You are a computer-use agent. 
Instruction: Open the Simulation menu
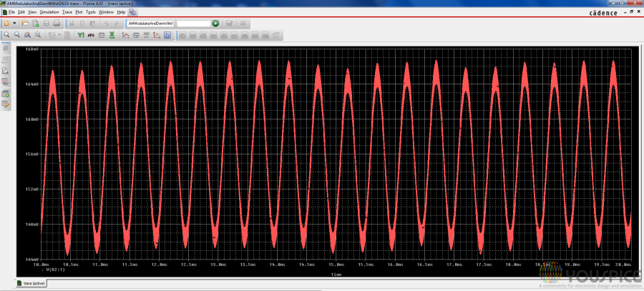(x=49, y=12)
